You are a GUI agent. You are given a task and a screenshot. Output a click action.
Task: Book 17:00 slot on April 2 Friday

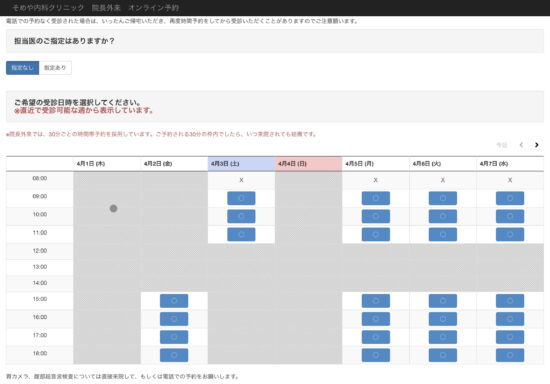pyautogui.click(x=174, y=337)
